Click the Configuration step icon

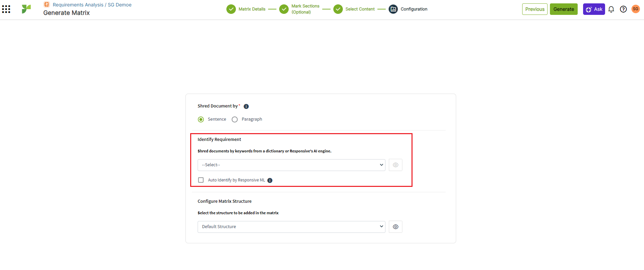393,9
